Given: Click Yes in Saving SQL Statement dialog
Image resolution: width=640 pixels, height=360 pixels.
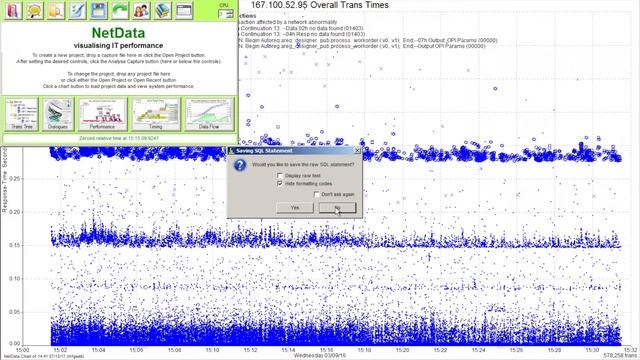Looking at the screenshot, I should point(295,208).
